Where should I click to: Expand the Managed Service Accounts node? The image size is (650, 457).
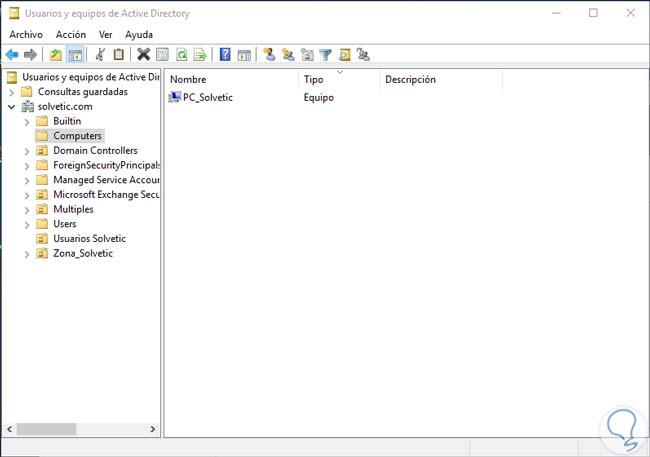[x=27, y=180]
